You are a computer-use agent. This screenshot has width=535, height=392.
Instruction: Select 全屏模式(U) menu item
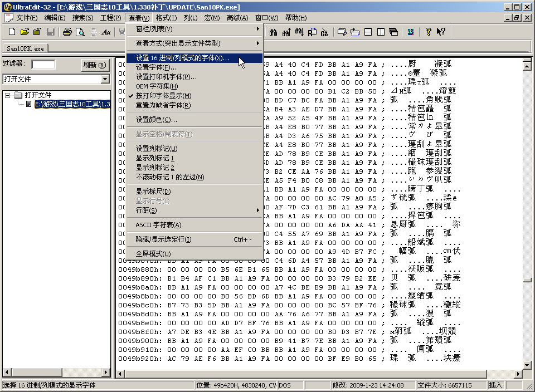pos(194,254)
